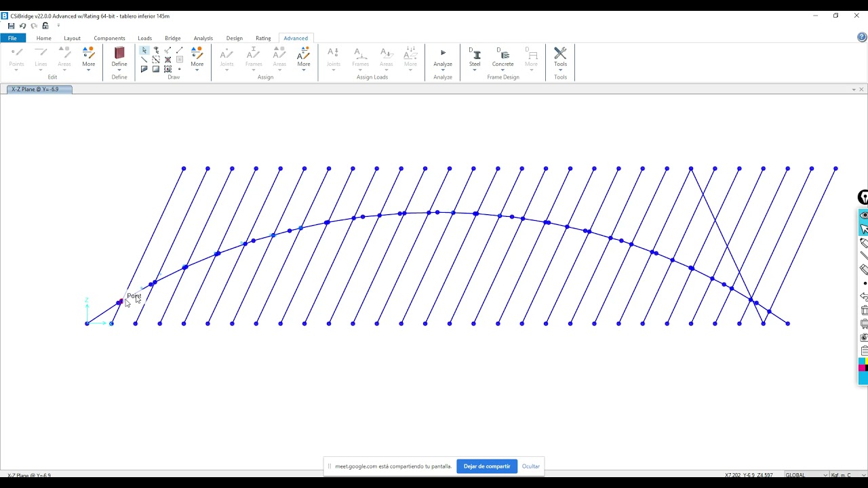Switch to the Analysis ribbon tab
The image size is (868, 488).
(x=203, y=38)
